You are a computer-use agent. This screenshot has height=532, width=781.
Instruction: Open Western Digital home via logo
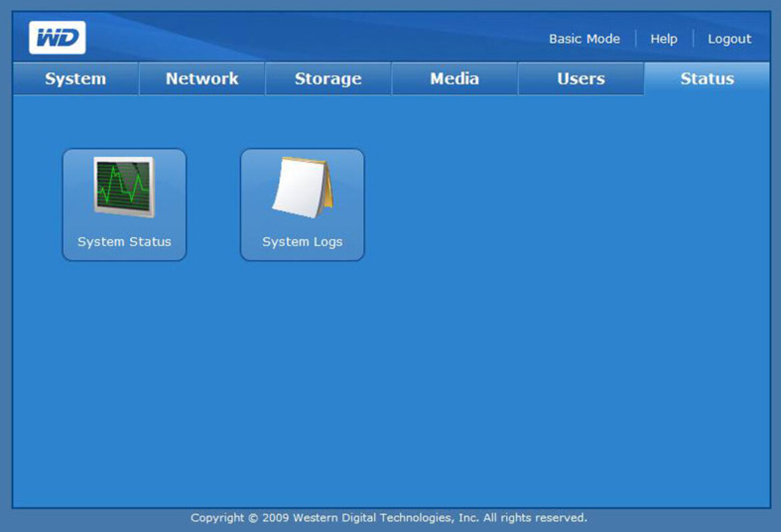click(x=57, y=37)
